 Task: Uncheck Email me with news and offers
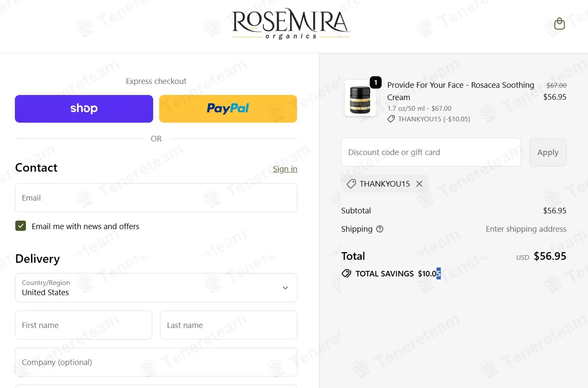click(20, 226)
